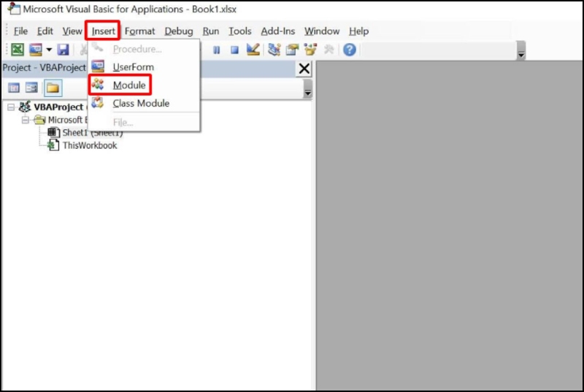The image size is (584, 392).
Task: Open the Insert object dropdown arrow
Action: tap(49, 50)
